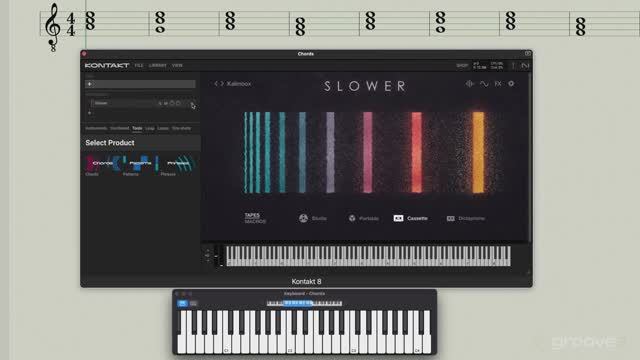Open the VIEW menu in Kontakt
This screenshot has width=640, height=360.
(177, 65)
